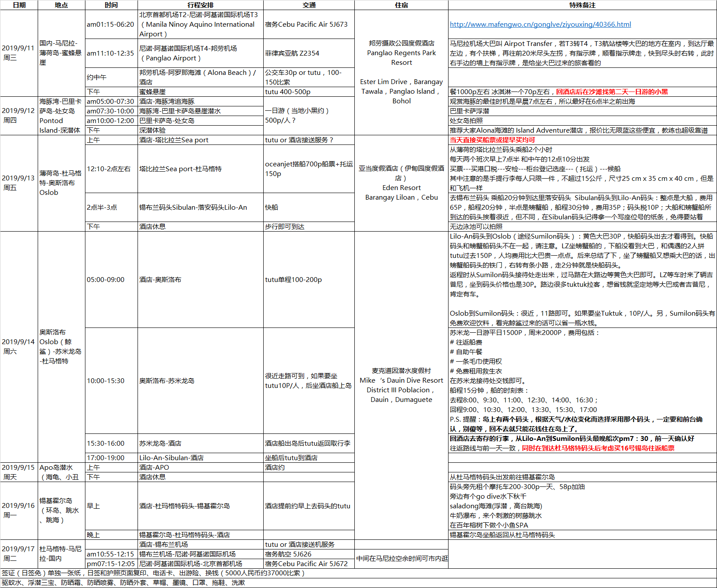The image size is (717, 588).
Task: Click cell 巴里卡萨岛-处女岛
Action: click(x=201, y=121)
